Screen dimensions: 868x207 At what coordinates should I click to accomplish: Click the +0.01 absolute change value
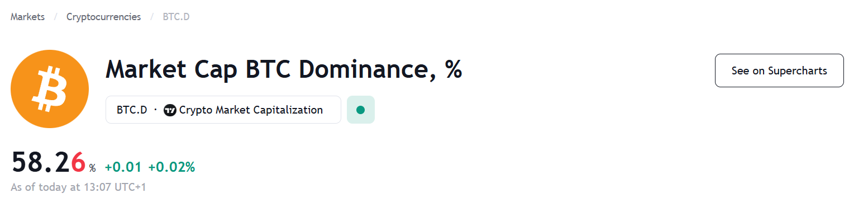point(123,167)
